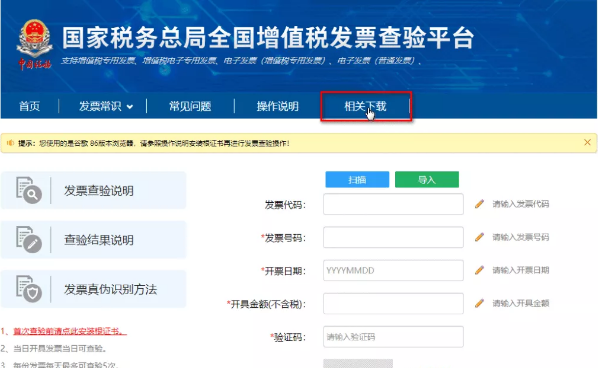Click the 查验结果说明 document pencil icon
This screenshot has width=598, height=368.
click(29, 239)
